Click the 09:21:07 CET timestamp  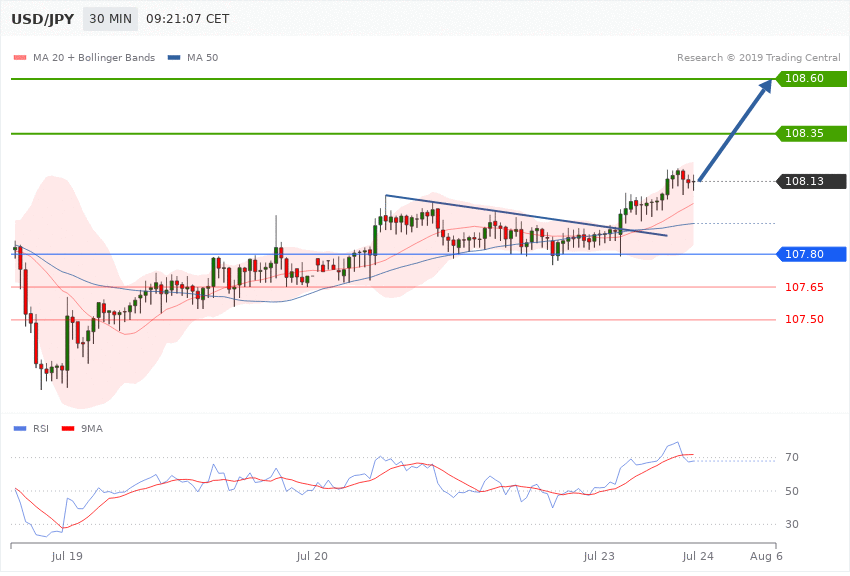[188, 19]
